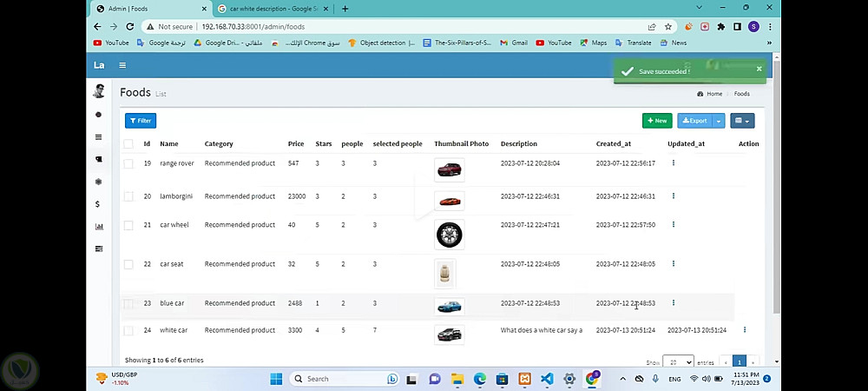
Task: Open YouTube bookmark after Gmail
Action: pos(554,43)
